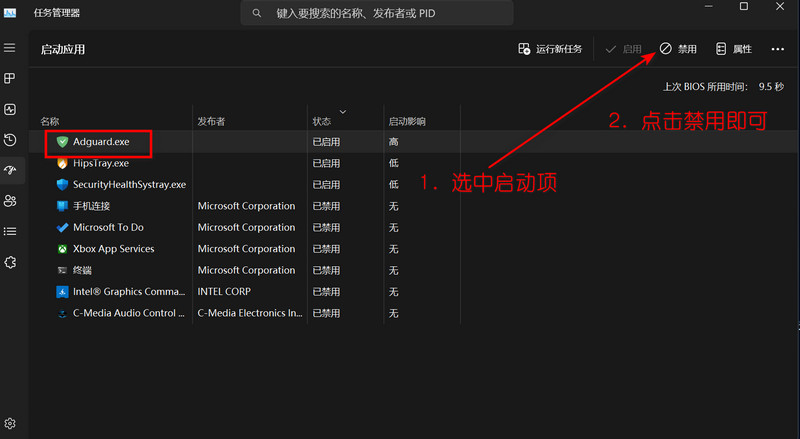
Task: Focus the search box for name or PID
Action: [x=377, y=13]
